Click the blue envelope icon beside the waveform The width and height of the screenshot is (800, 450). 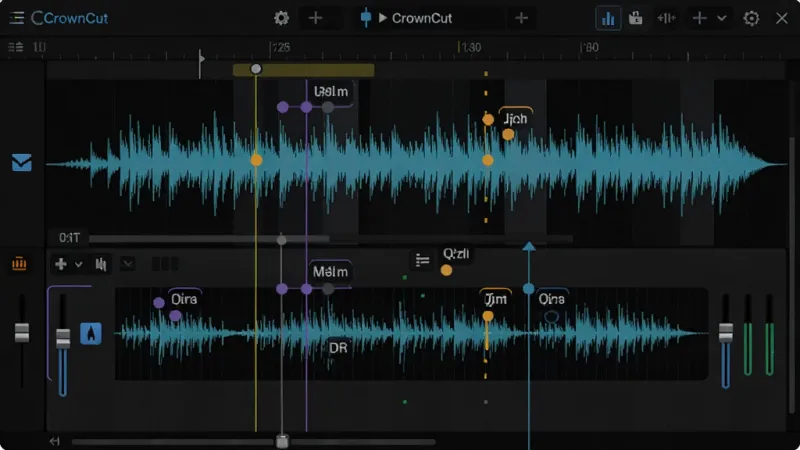22,163
